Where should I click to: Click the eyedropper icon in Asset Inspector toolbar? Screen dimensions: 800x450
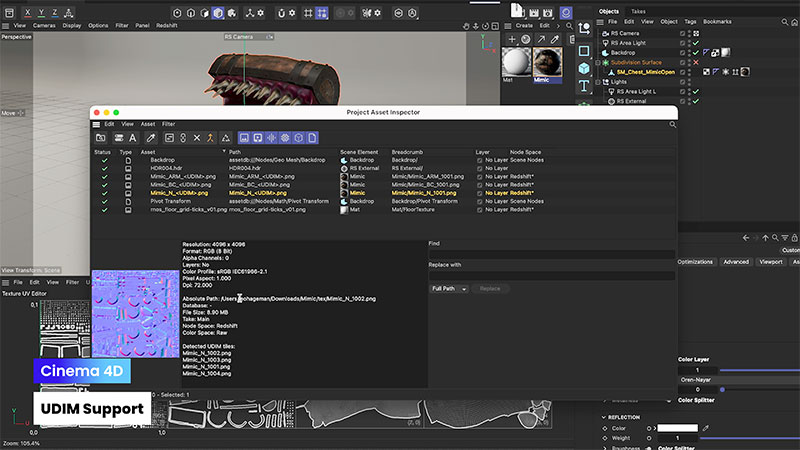(x=151, y=137)
